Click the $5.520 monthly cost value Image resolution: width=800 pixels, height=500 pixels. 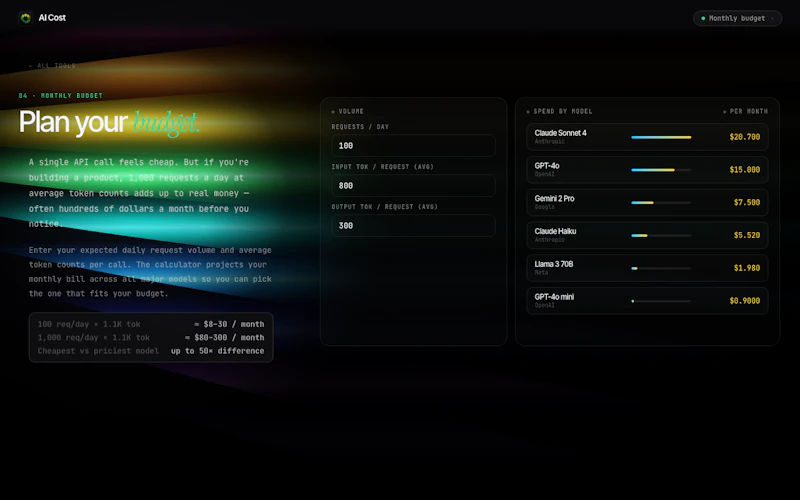tap(746, 235)
